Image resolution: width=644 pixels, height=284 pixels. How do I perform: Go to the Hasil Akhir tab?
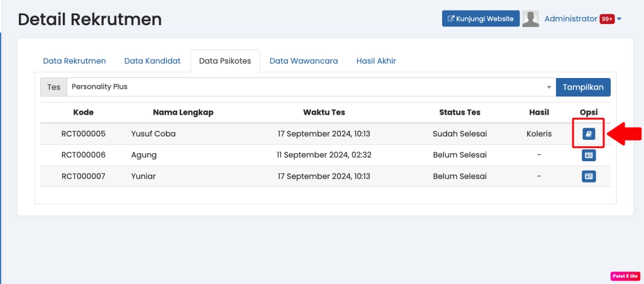click(376, 61)
